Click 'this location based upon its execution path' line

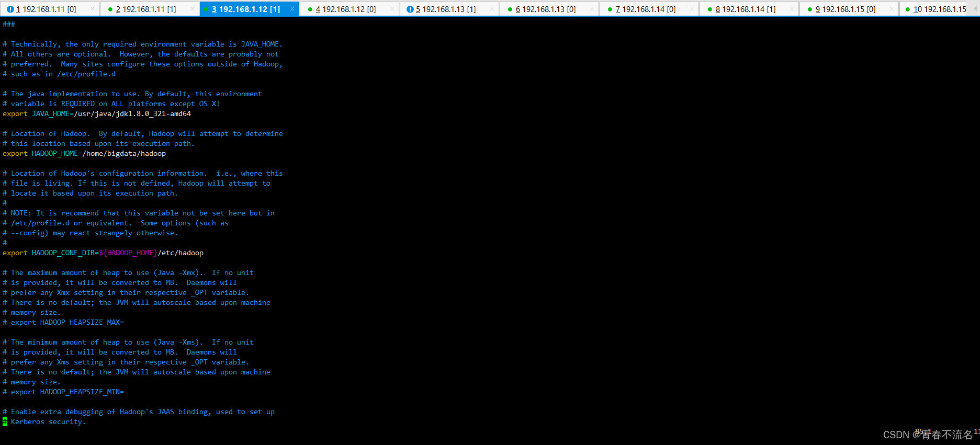point(99,143)
